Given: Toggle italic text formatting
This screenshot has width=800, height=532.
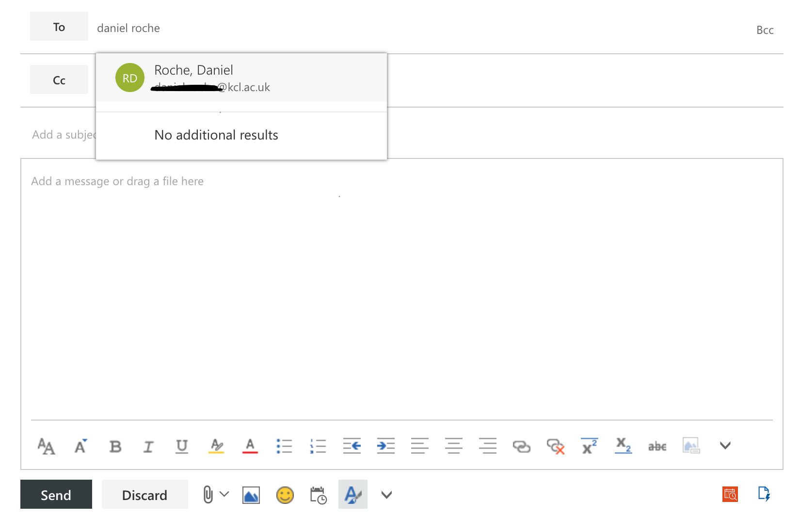Looking at the screenshot, I should [148, 446].
